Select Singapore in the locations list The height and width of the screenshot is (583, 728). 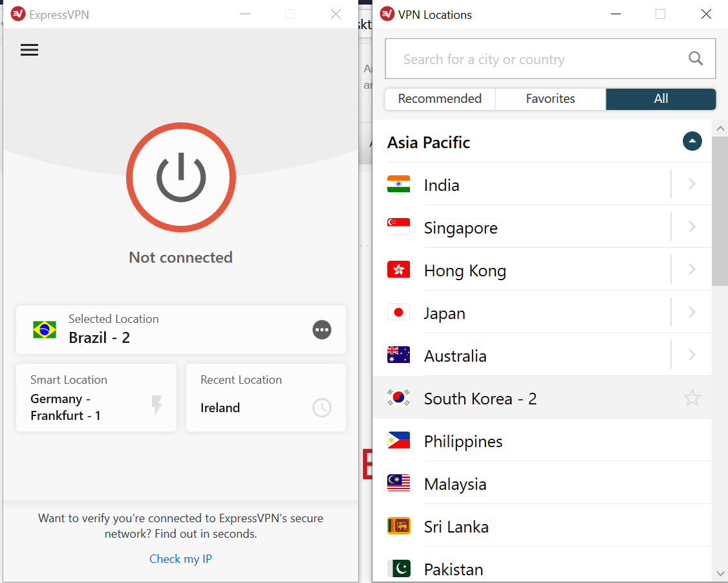coord(542,227)
